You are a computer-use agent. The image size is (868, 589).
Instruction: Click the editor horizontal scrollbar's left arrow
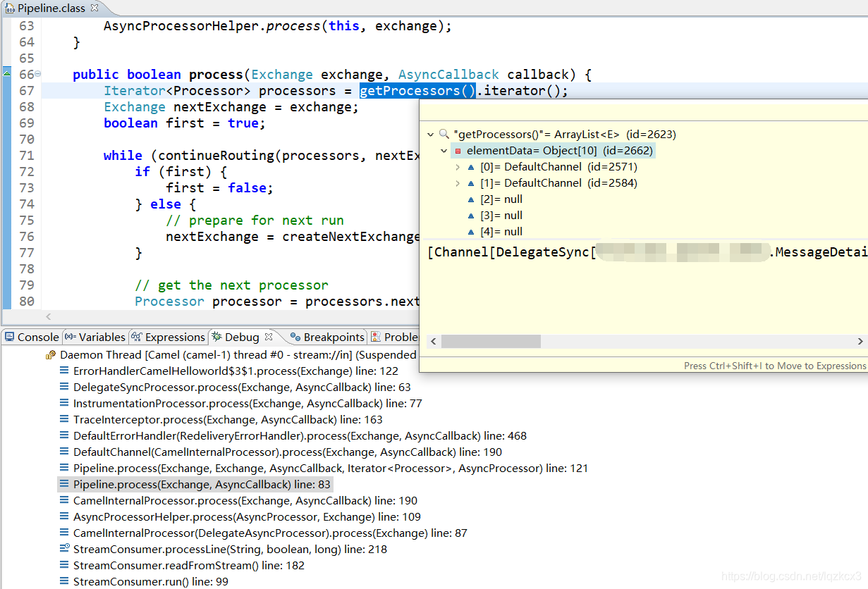tap(49, 317)
